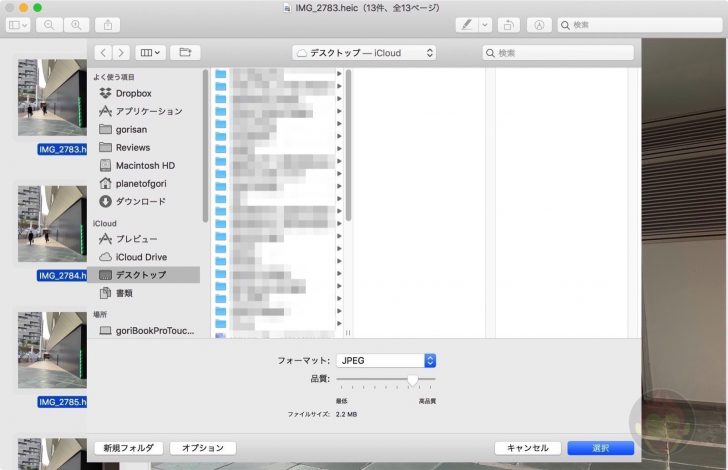Viewport: 728px width, 470px height.
Task: Click the hard drive icon beside Macintosh HD
Action: click(105, 165)
